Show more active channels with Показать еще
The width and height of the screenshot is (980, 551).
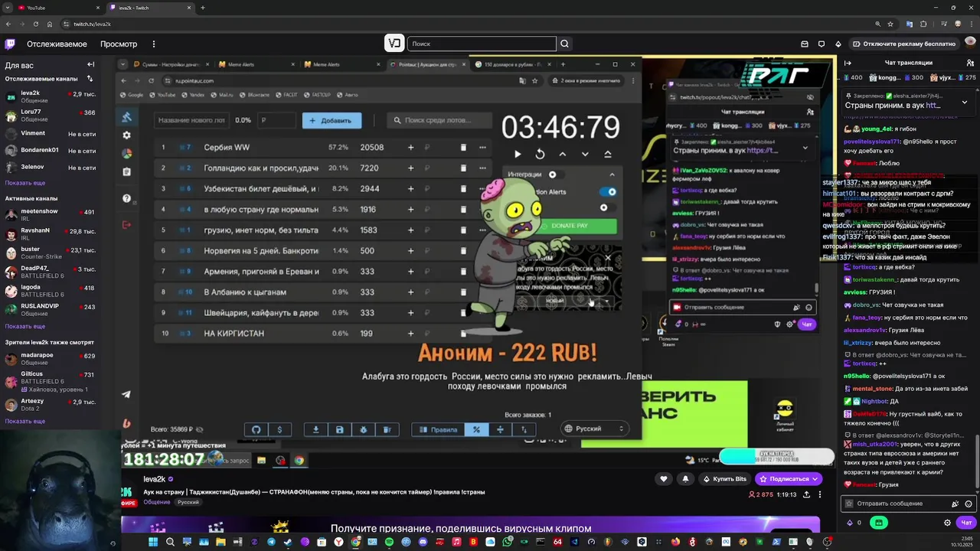25,326
